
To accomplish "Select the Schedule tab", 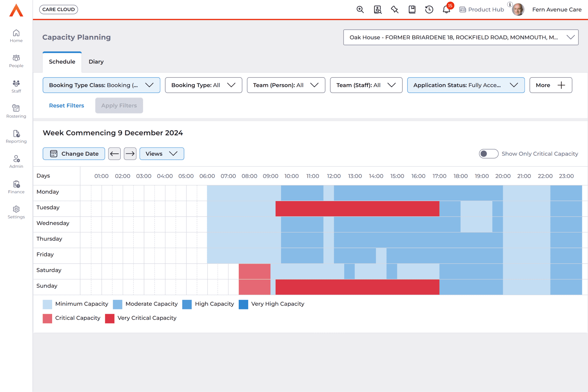I will coord(62,62).
